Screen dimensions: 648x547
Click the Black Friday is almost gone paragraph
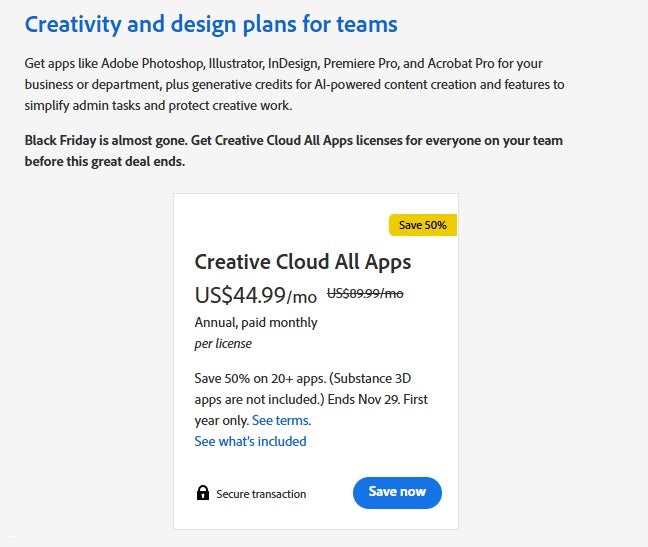[293, 151]
